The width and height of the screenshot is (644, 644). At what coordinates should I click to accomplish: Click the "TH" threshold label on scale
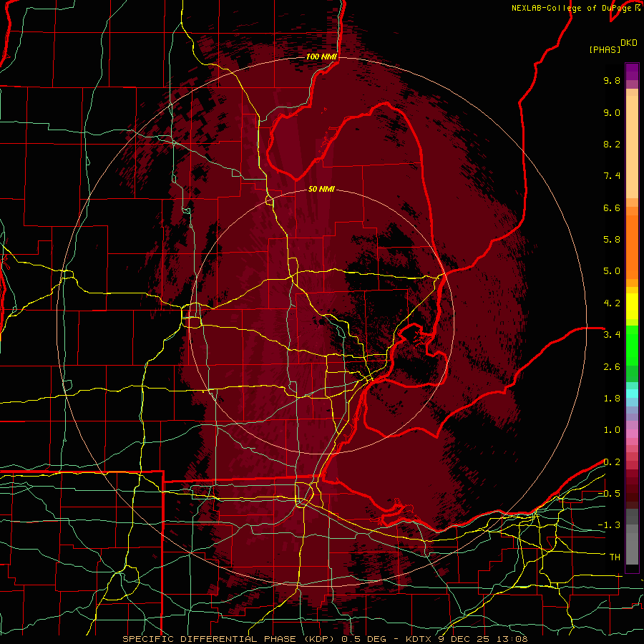(x=615, y=557)
